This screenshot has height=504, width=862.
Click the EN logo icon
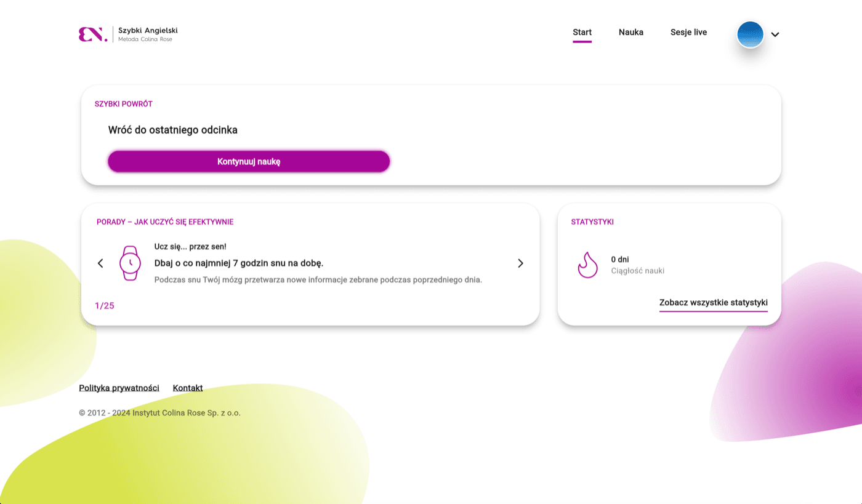[93, 34]
